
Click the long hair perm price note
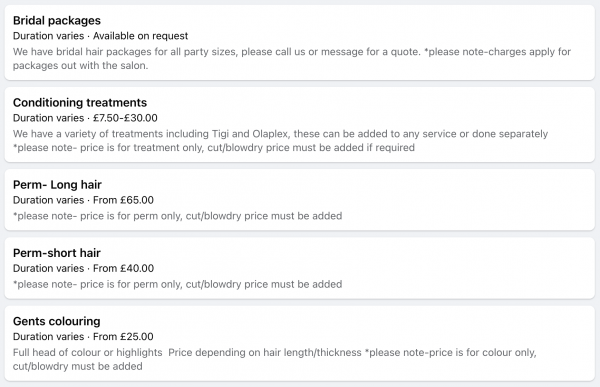click(178, 216)
